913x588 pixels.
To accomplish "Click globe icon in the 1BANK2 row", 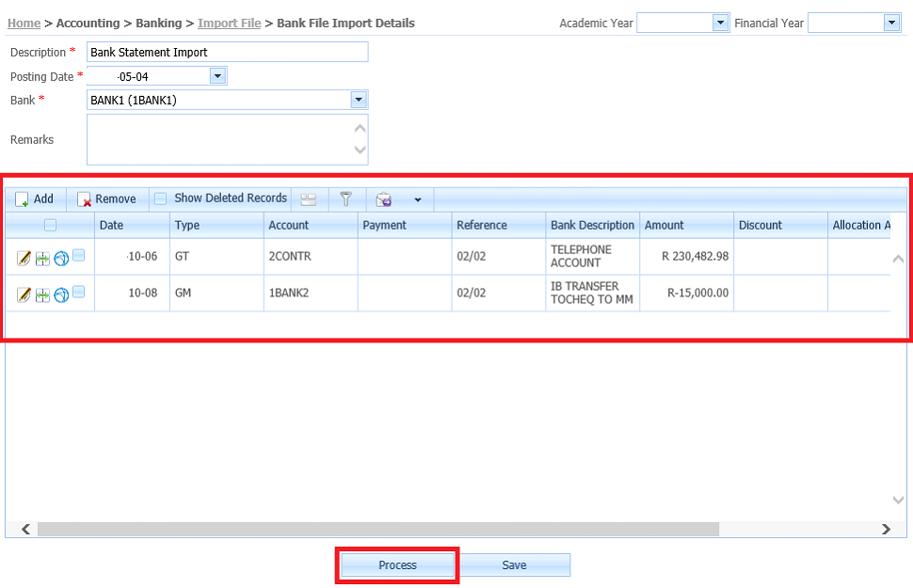I will (x=61, y=295).
